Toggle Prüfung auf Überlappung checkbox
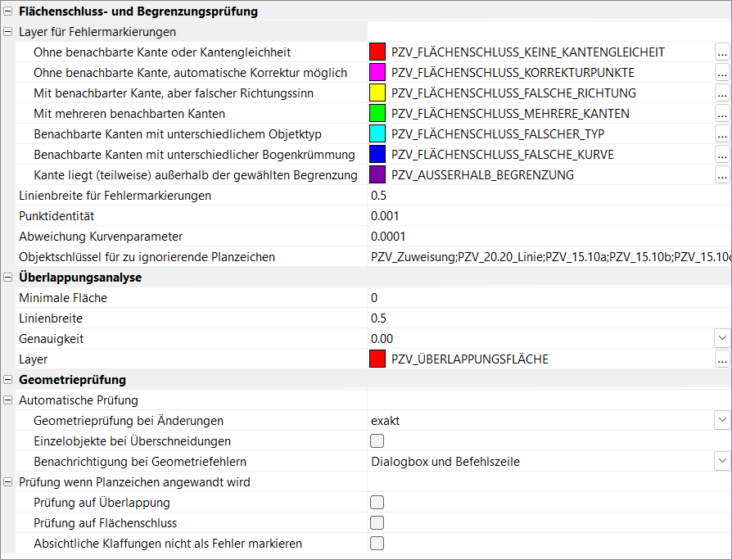This screenshot has height=560, width=732. click(377, 503)
